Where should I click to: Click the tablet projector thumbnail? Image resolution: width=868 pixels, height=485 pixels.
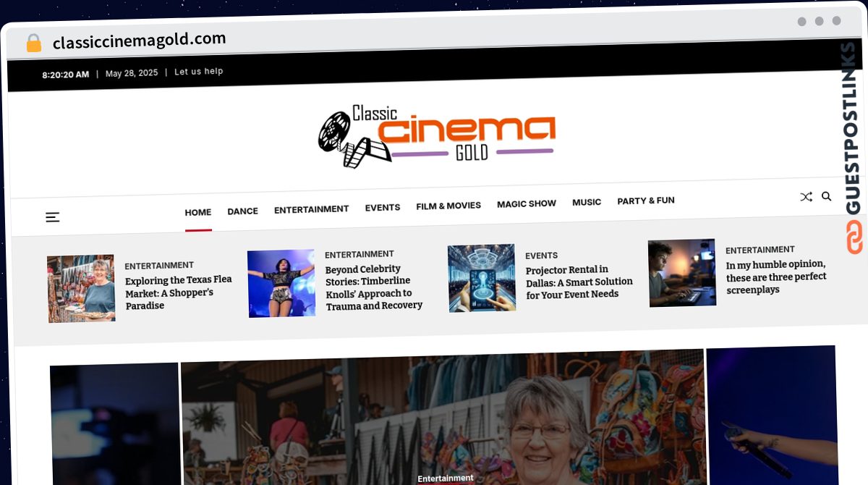(482, 278)
